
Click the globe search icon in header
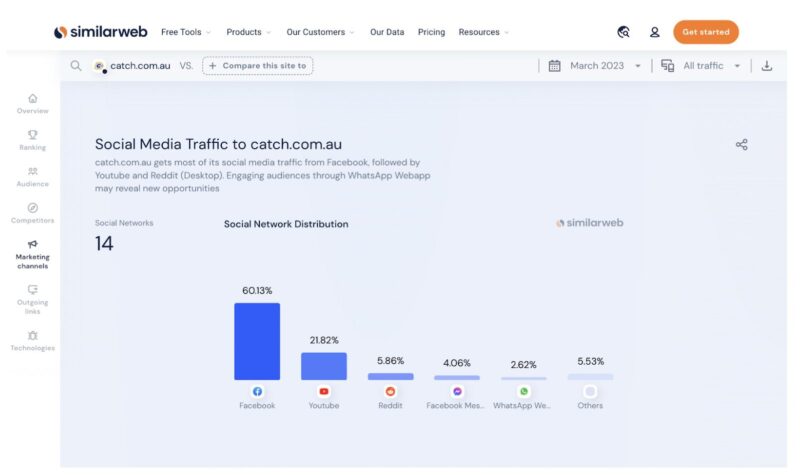tap(623, 32)
